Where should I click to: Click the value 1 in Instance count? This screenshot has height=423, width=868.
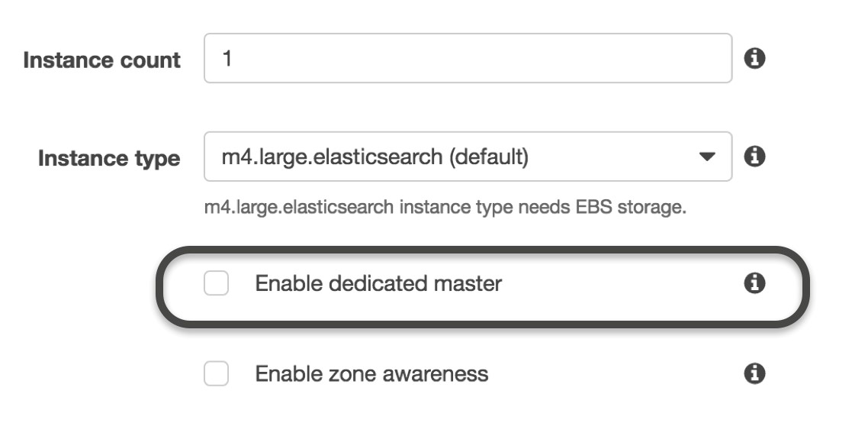tap(227, 58)
